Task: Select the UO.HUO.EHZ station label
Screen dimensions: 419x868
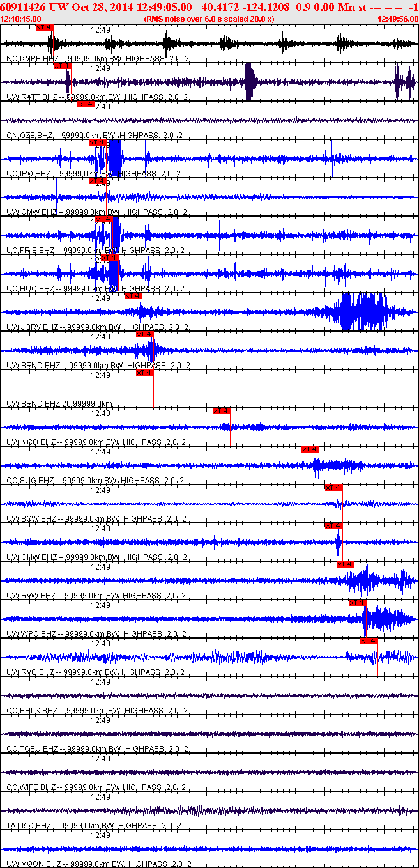Action: coord(95,289)
